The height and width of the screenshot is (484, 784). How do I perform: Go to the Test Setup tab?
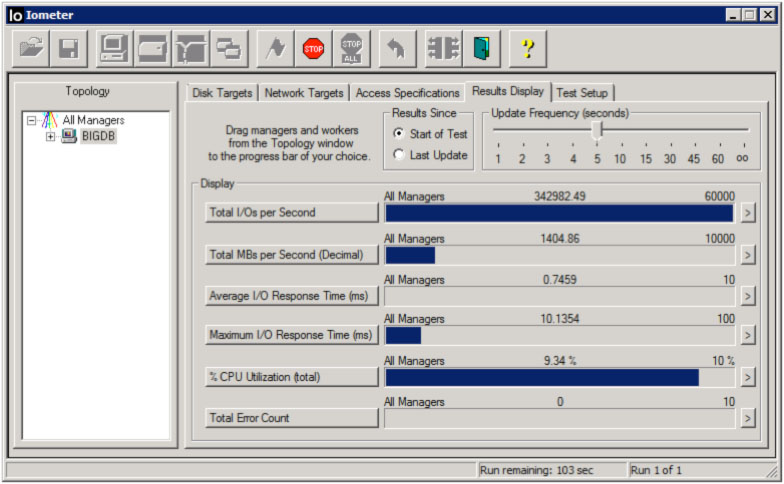582,93
